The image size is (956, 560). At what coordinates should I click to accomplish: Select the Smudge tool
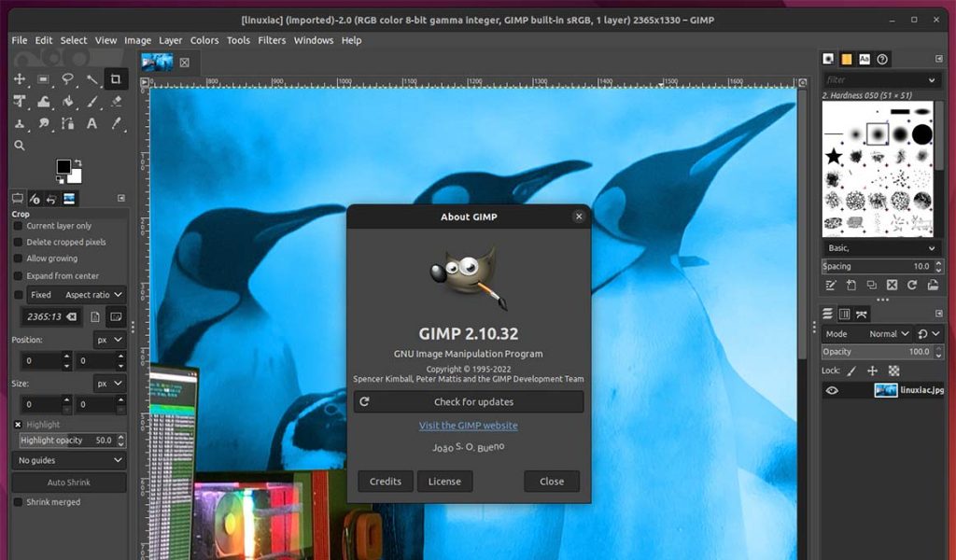(x=43, y=124)
